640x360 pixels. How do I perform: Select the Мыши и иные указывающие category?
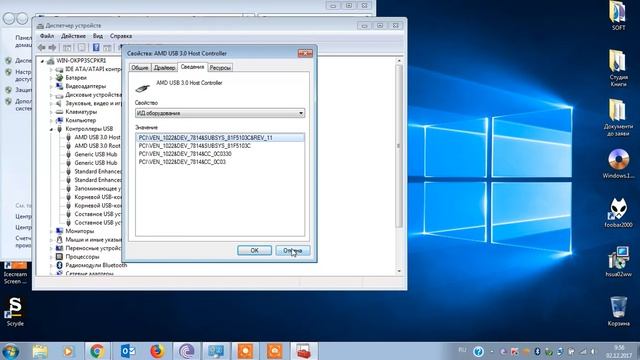[93, 240]
